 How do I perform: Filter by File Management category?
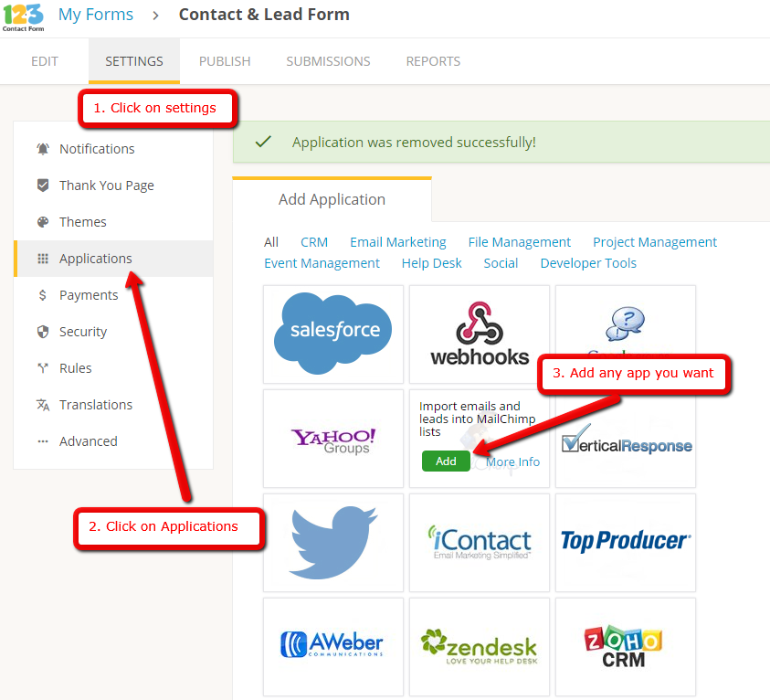(x=520, y=242)
